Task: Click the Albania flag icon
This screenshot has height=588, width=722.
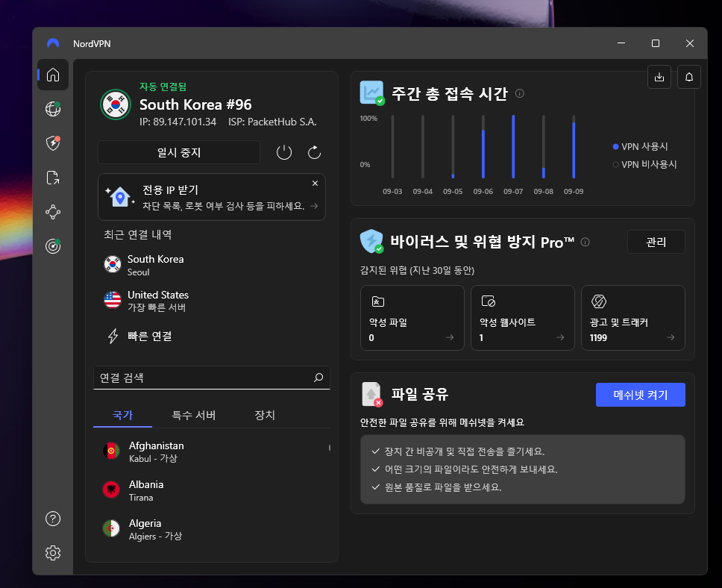Action: [111, 490]
